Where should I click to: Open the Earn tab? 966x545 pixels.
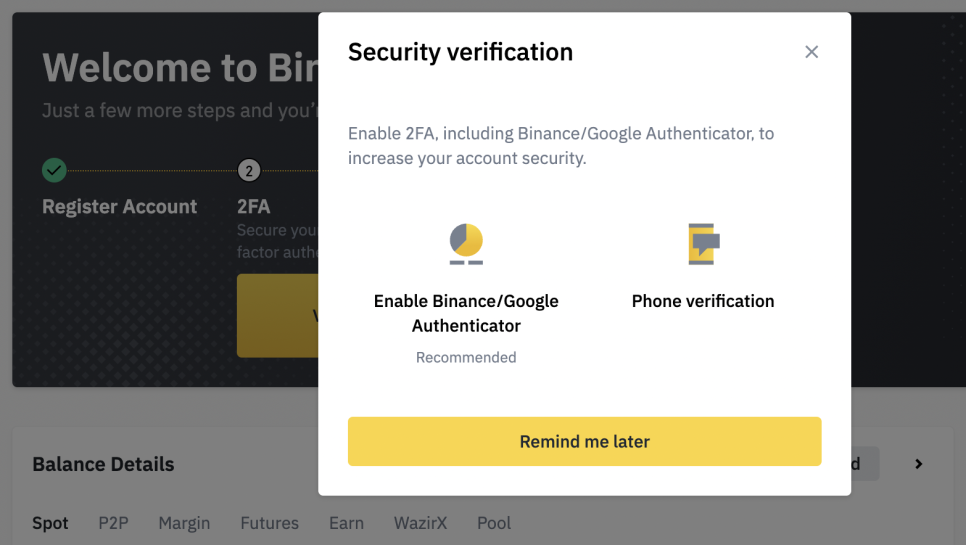coord(346,523)
